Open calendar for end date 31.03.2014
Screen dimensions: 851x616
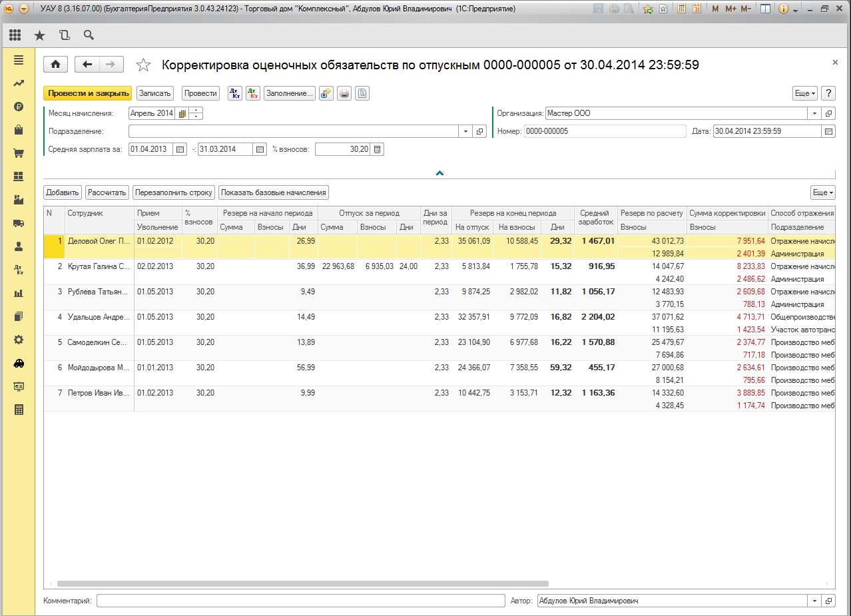tap(260, 149)
